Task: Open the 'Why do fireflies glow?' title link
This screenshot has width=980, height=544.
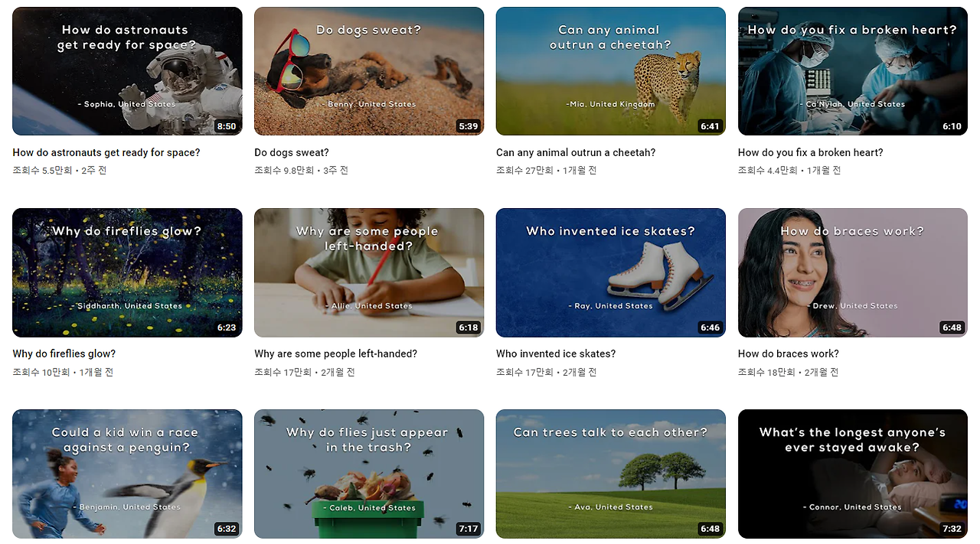Action: tap(64, 353)
